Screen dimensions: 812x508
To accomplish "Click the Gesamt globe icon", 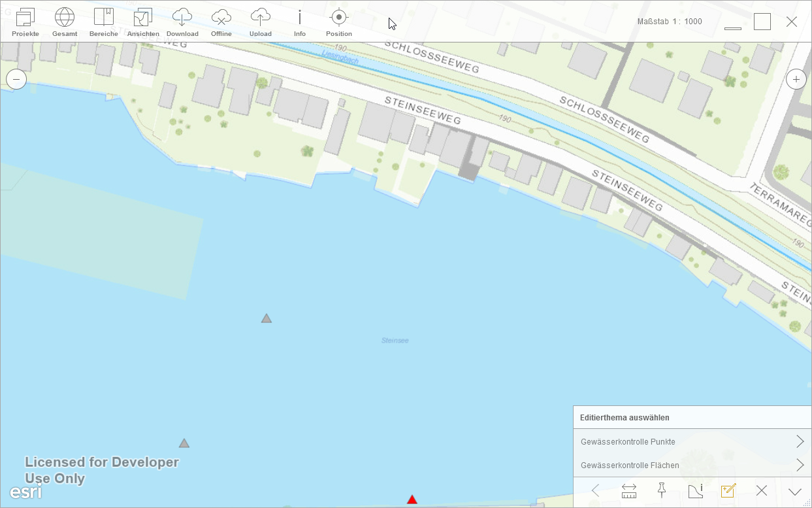I will click(65, 22).
